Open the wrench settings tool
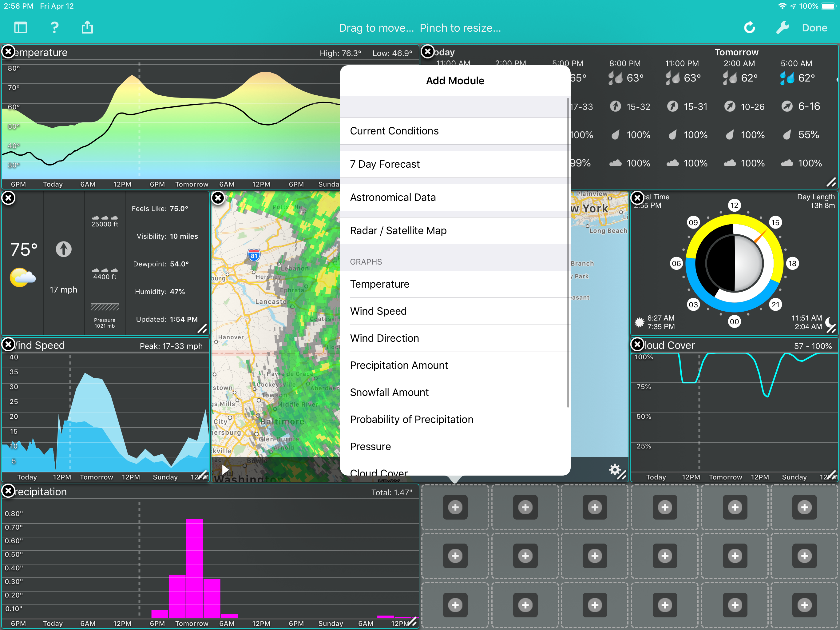The width and height of the screenshot is (840, 630). 783,27
